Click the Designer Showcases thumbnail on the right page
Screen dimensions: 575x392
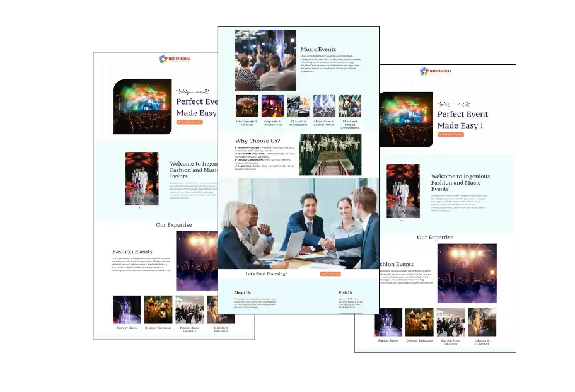419,322
